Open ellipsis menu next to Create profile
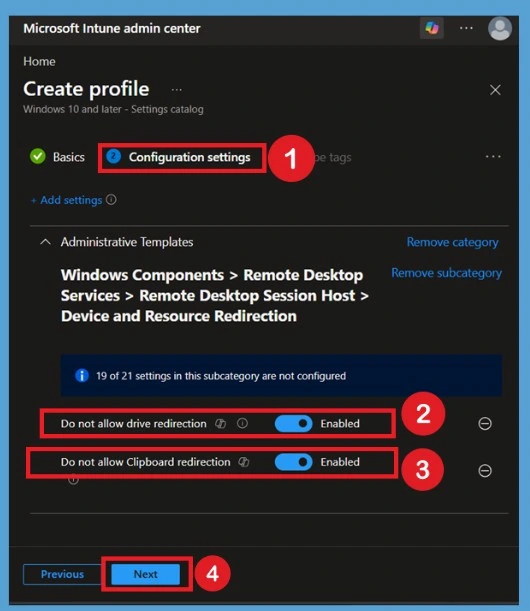Image resolution: width=530 pixels, height=611 pixels. (x=177, y=90)
